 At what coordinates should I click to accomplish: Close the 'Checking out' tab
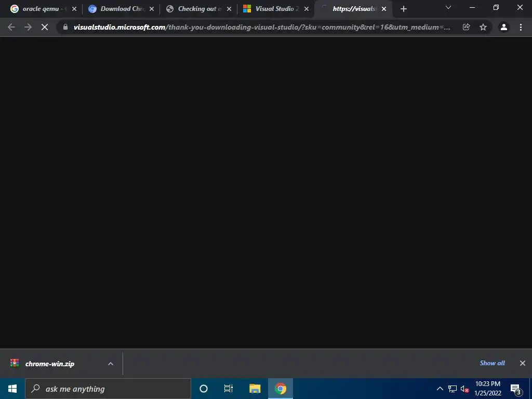click(229, 9)
